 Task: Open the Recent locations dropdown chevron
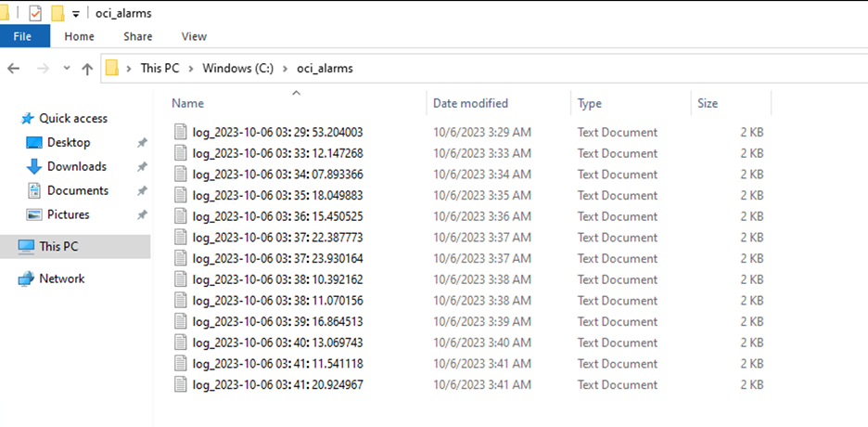[x=67, y=68]
